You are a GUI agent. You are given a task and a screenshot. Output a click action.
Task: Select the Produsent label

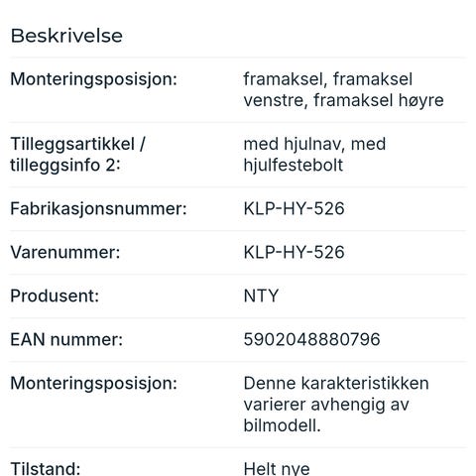coord(55,296)
